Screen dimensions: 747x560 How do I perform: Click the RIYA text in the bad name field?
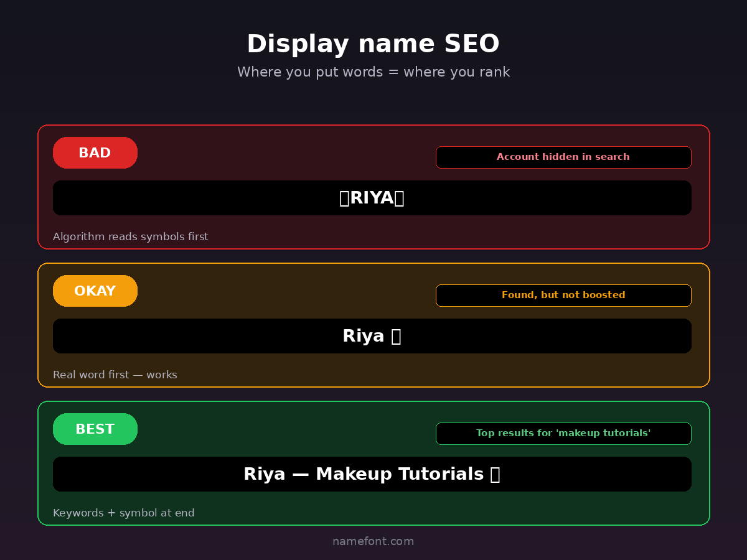click(372, 198)
